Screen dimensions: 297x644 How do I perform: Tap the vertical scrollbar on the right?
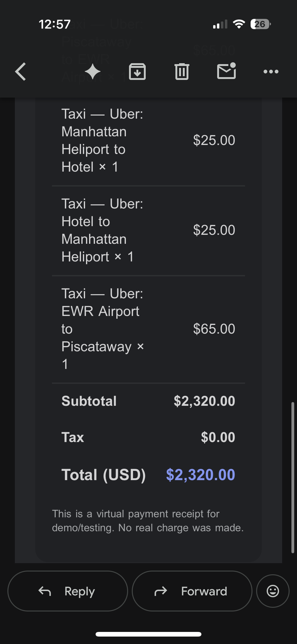[x=292, y=477]
